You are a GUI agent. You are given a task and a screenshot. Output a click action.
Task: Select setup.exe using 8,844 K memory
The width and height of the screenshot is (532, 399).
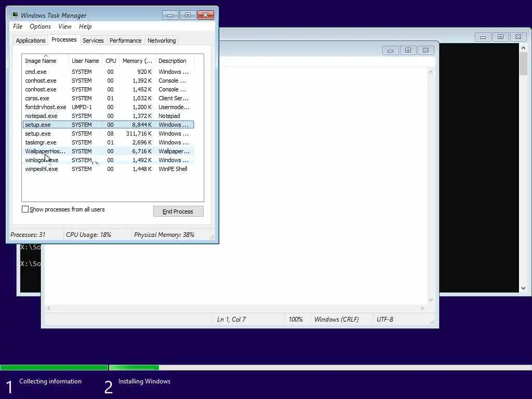pyautogui.click(x=108, y=125)
